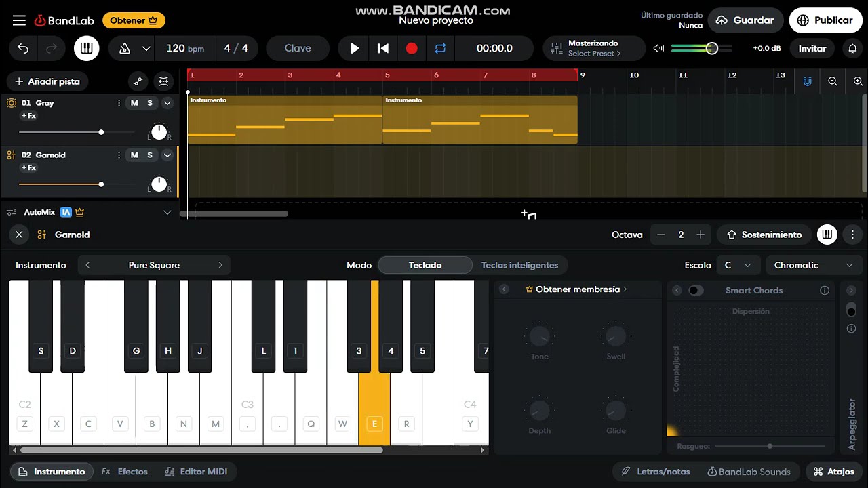Mute master output with the speaker icon
This screenshot has width=868, height=488.
coord(658,48)
